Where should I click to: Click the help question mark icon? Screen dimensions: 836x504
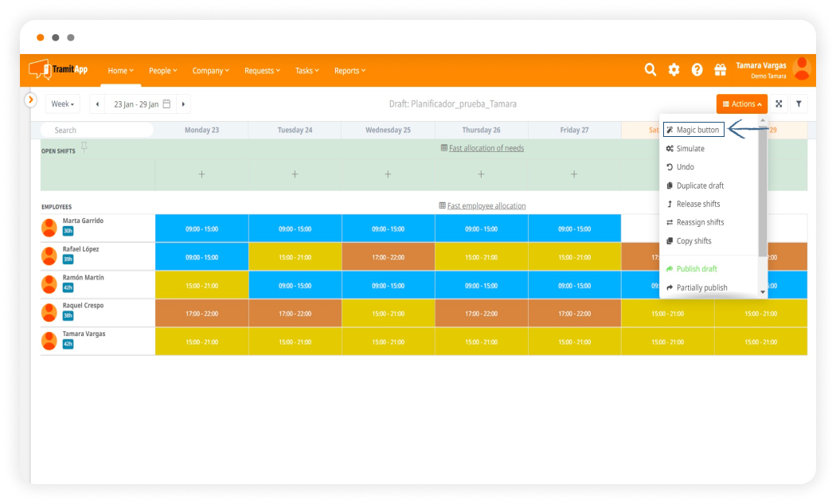(x=697, y=70)
